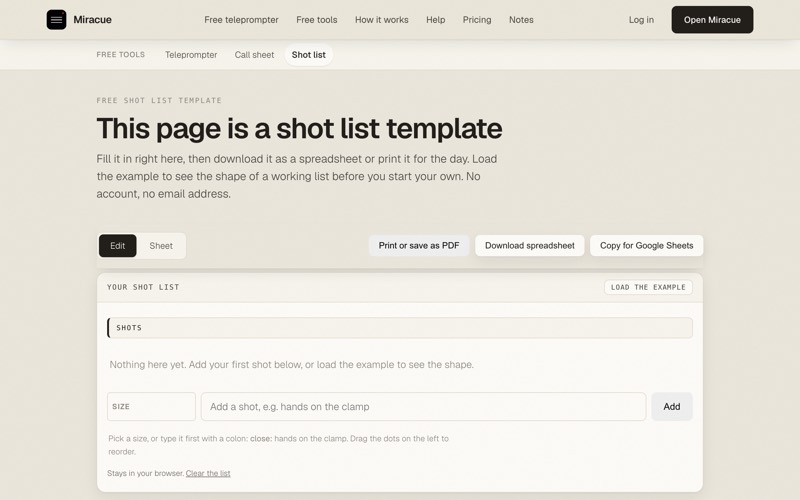Click the Open Miracue button
800x500 pixels.
[712, 20]
